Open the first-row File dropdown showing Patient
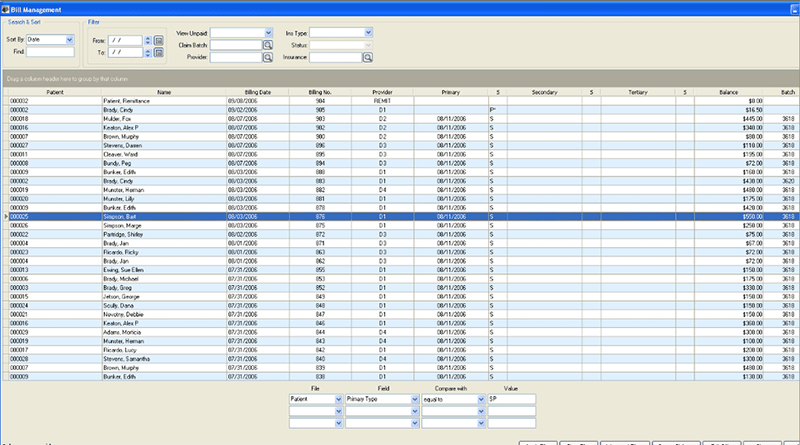 point(338,399)
